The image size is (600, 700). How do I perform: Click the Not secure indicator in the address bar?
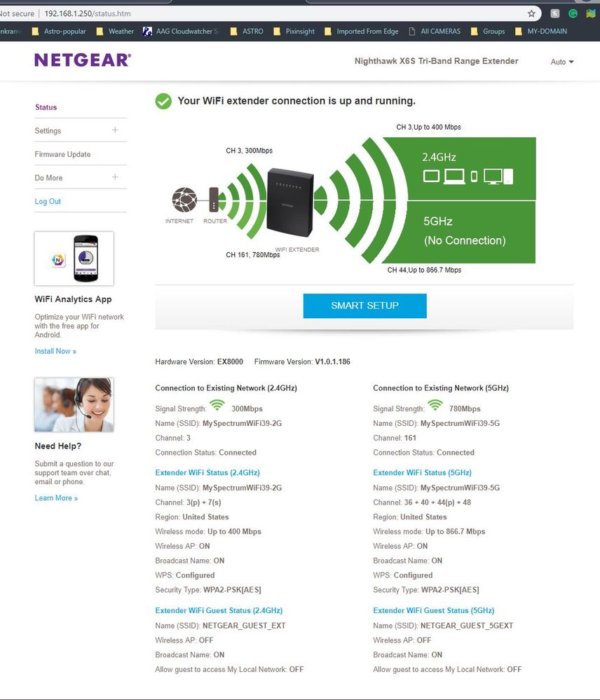(x=18, y=13)
